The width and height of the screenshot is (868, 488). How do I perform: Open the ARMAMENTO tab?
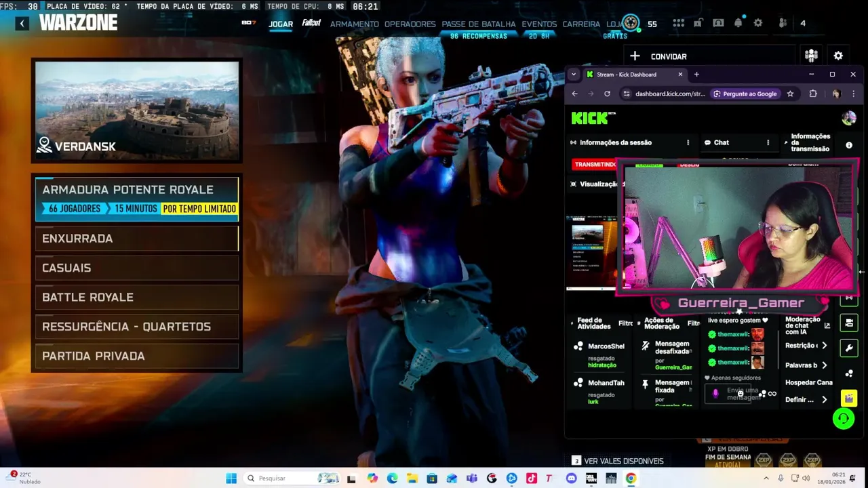(x=354, y=24)
